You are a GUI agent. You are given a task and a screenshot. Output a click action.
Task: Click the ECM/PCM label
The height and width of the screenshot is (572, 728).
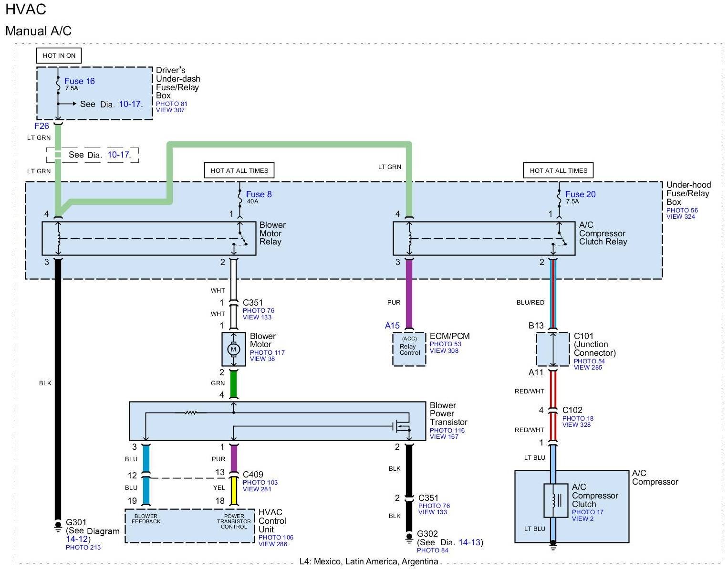(449, 336)
